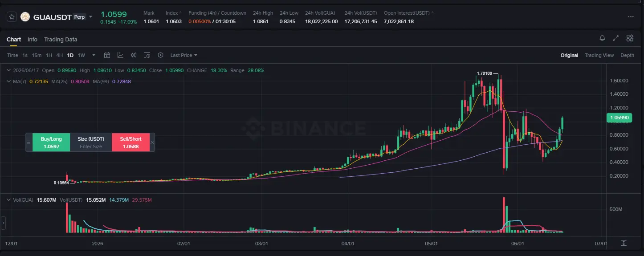Collapse the OHLC date info row

coord(9,70)
